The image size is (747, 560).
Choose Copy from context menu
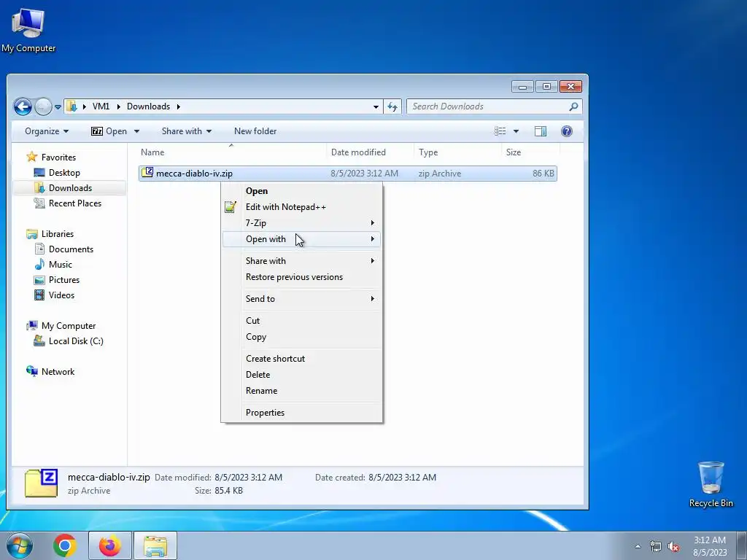[x=301, y=337]
